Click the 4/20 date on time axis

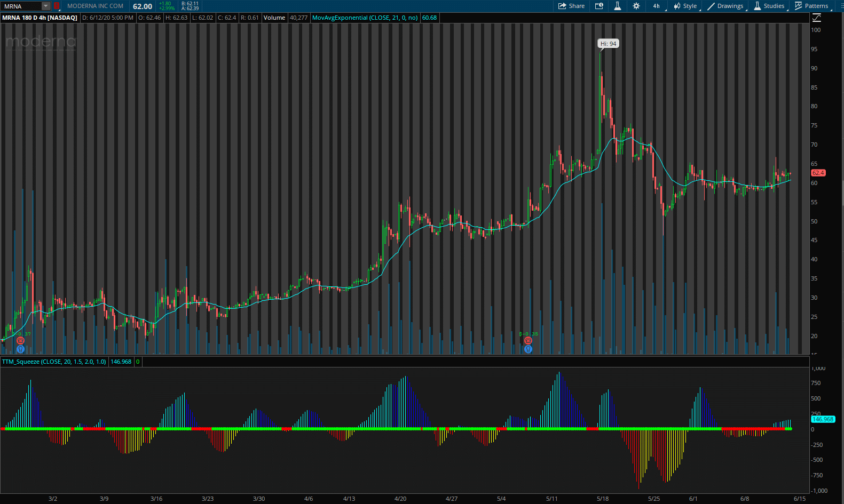(x=400, y=499)
